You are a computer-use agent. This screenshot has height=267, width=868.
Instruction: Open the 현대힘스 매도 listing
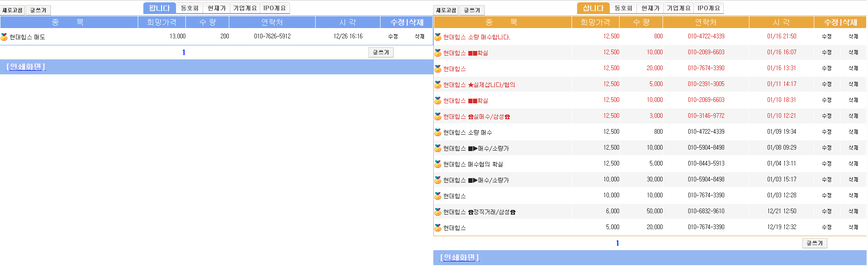(27, 37)
